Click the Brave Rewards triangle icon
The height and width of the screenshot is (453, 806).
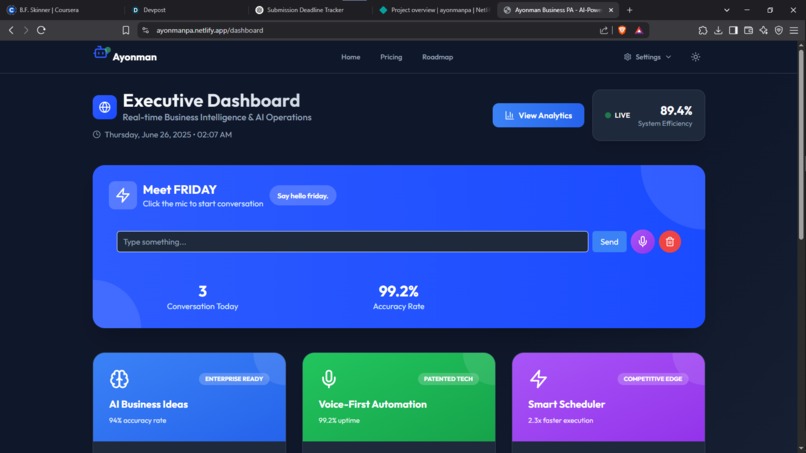click(639, 30)
